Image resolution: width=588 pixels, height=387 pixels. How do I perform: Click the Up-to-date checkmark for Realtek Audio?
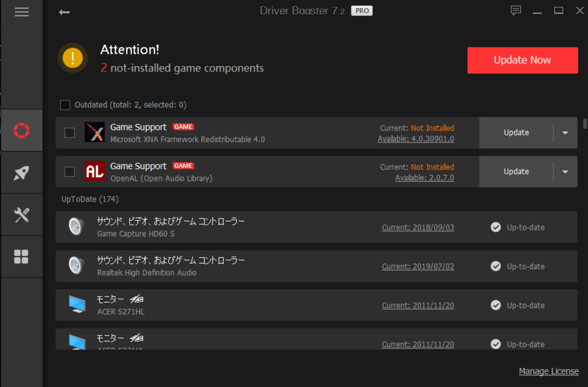tap(496, 266)
